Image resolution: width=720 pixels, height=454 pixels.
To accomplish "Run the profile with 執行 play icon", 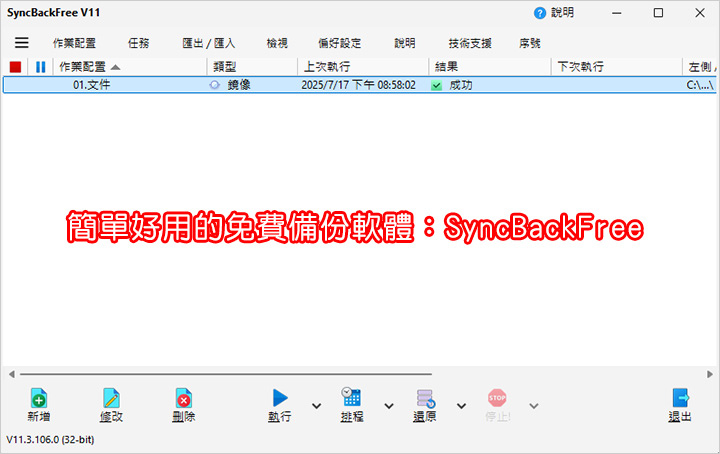I will [280, 398].
